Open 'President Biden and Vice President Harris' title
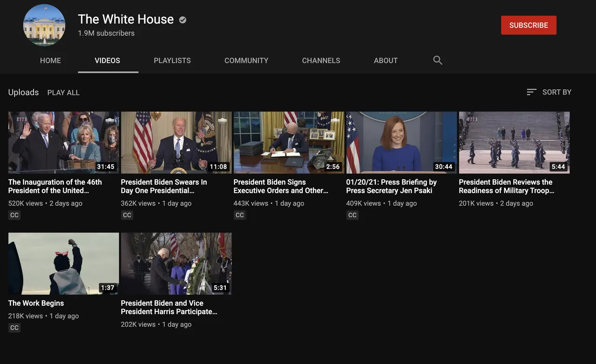Image resolution: width=596 pixels, height=364 pixels. tap(169, 307)
